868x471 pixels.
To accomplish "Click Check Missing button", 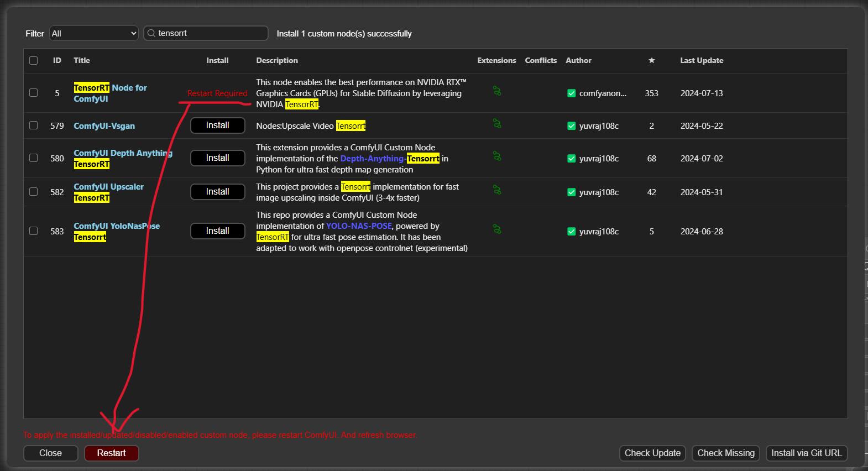I will [726, 453].
